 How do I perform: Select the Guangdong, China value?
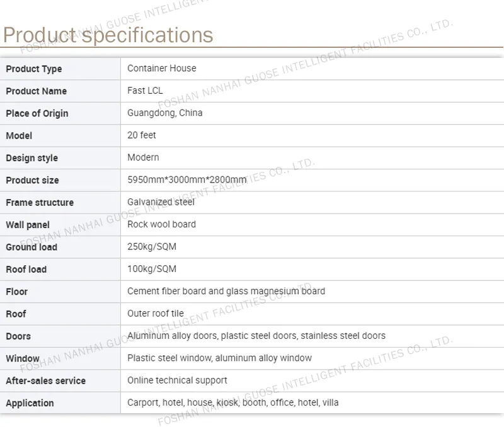tap(165, 113)
